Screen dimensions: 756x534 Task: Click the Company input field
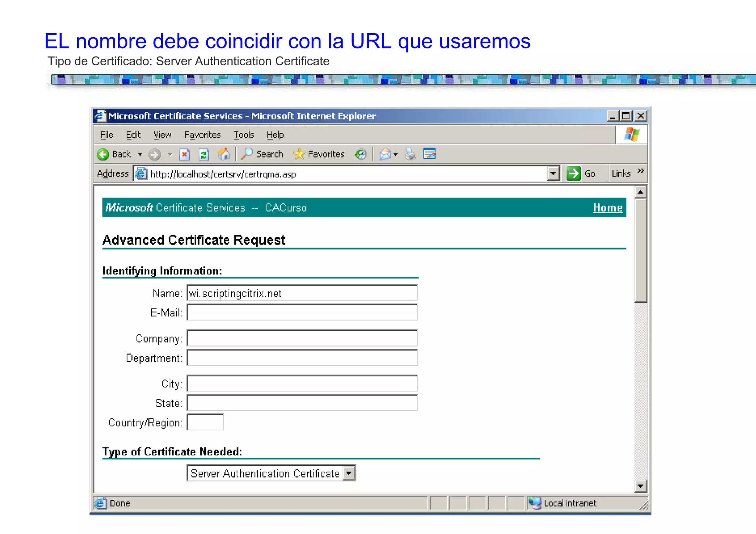[x=302, y=338]
